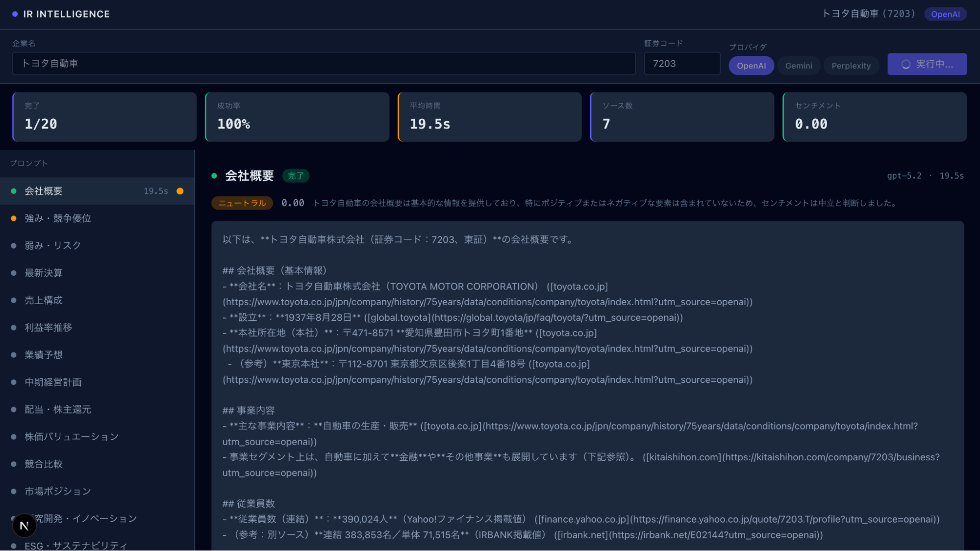Click the status dot next to ESG・サステナビリティ
The image size is (980, 551).
click(x=13, y=546)
